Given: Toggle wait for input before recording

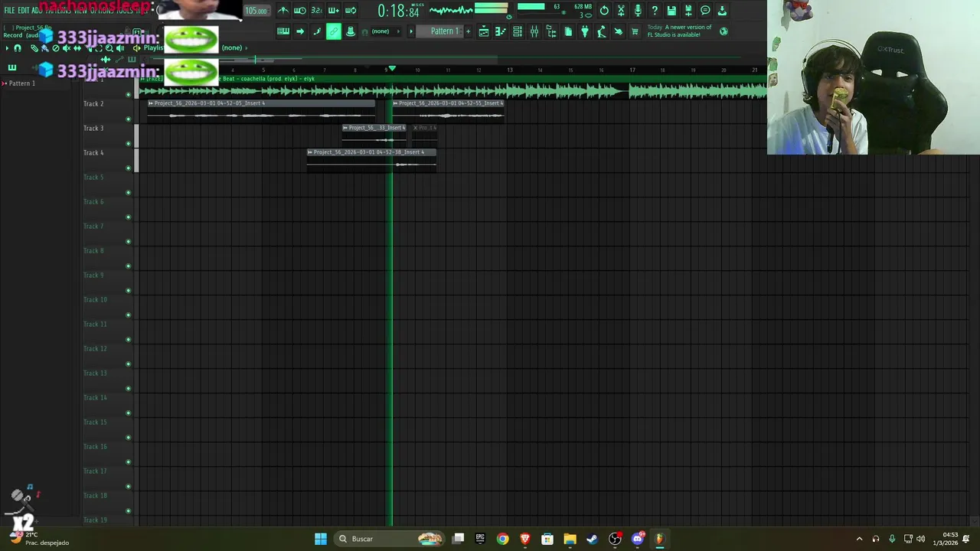Looking at the screenshot, I should (300, 11).
